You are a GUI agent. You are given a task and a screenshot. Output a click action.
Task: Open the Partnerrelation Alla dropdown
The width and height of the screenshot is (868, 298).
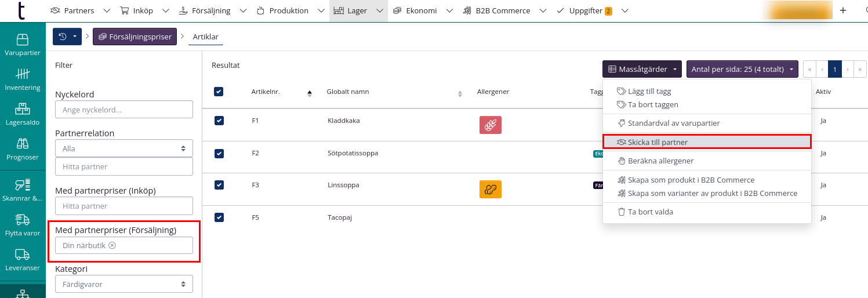[124, 148]
